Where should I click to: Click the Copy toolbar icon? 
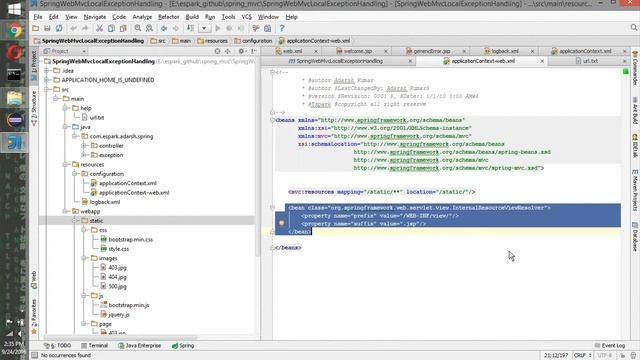pos(111,28)
